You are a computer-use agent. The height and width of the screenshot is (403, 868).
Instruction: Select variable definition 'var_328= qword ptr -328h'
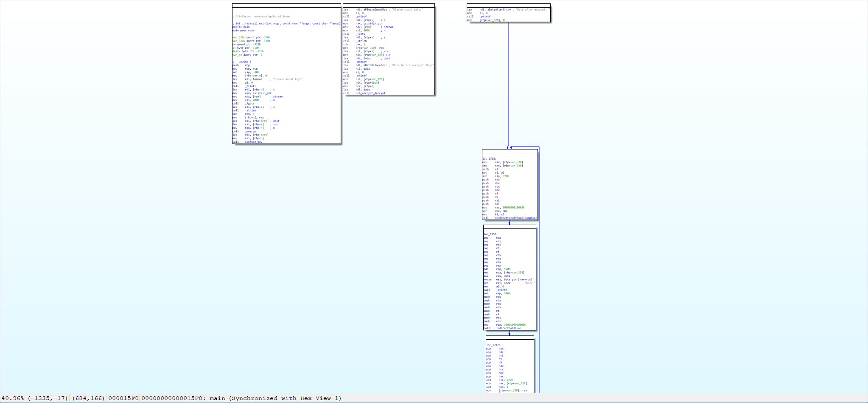pos(251,37)
